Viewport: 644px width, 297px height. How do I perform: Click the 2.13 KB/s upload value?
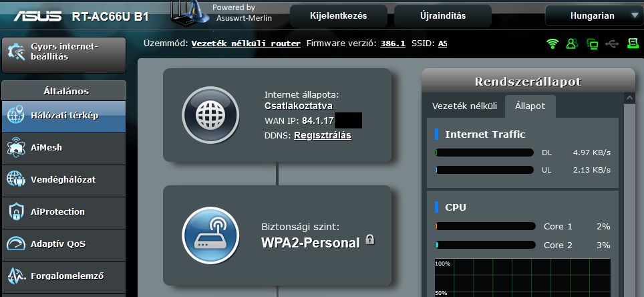[592, 170]
